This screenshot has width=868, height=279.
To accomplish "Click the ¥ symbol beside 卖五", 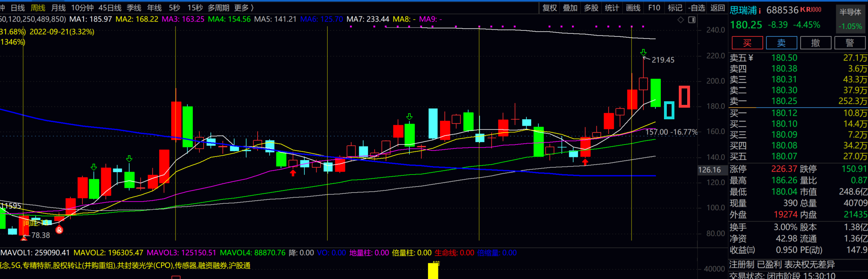I will 750,58.
